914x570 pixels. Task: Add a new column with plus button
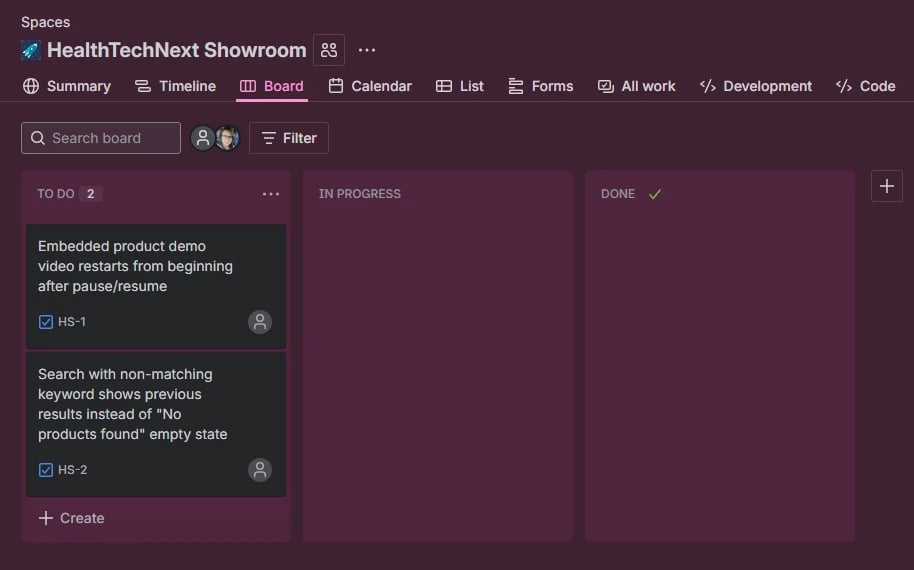887,187
